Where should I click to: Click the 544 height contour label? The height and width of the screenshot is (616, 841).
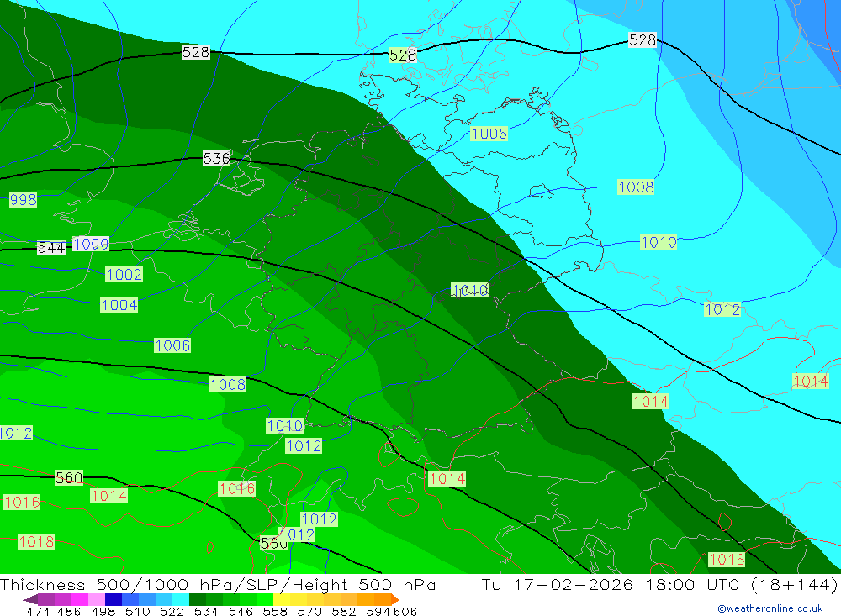point(51,248)
